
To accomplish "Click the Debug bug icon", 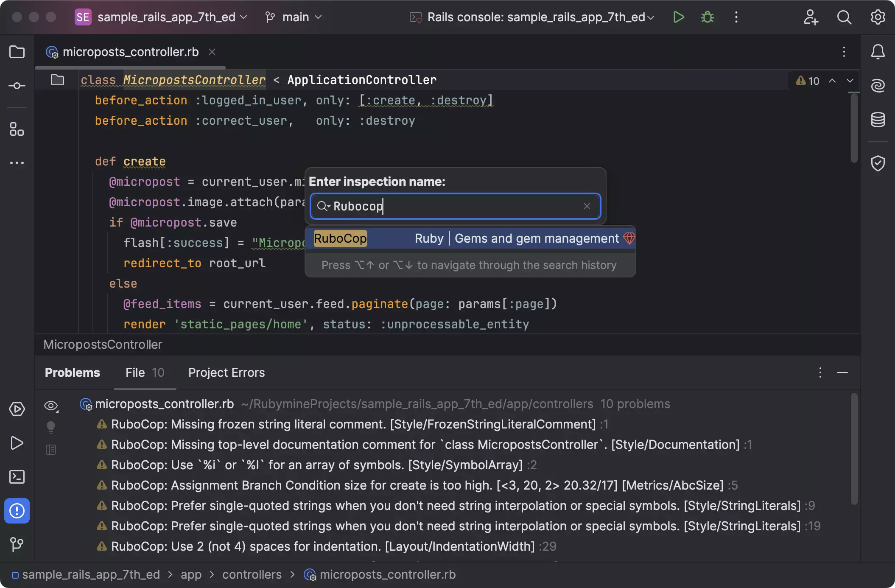I will 707,17.
